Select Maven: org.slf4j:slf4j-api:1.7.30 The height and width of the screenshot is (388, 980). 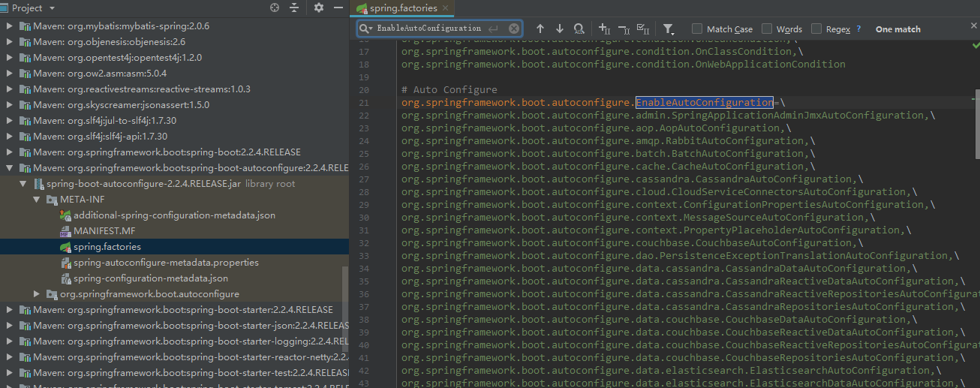pos(100,137)
